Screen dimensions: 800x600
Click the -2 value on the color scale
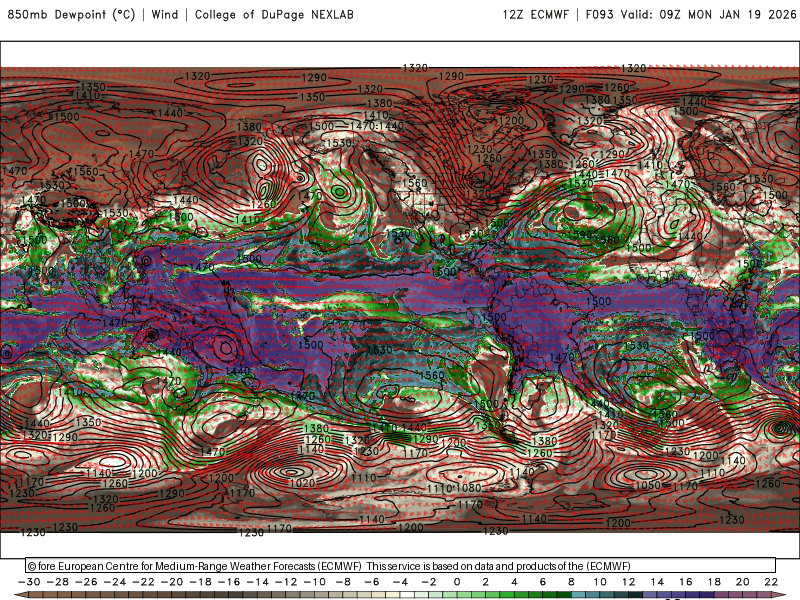(x=430, y=582)
